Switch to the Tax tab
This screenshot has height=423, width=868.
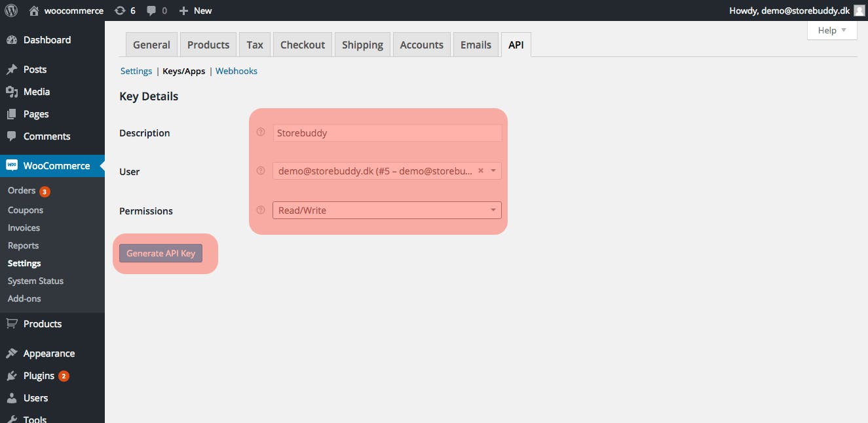[x=255, y=45]
